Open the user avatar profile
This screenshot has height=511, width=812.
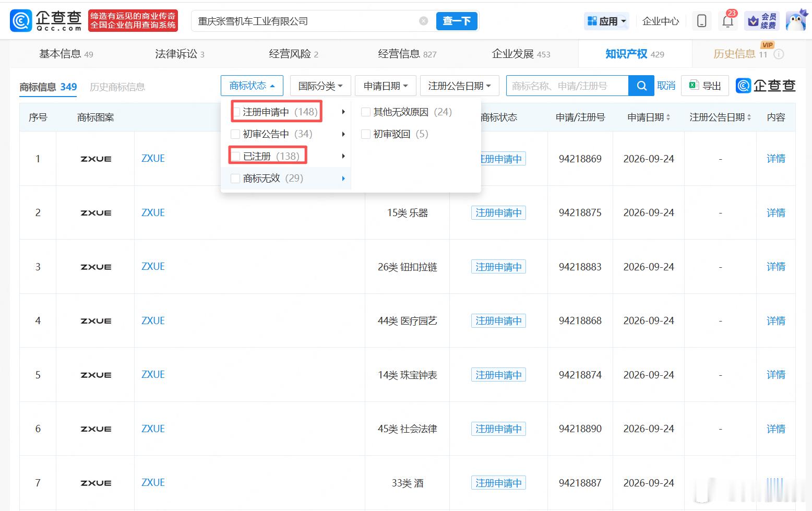pos(797,21)
